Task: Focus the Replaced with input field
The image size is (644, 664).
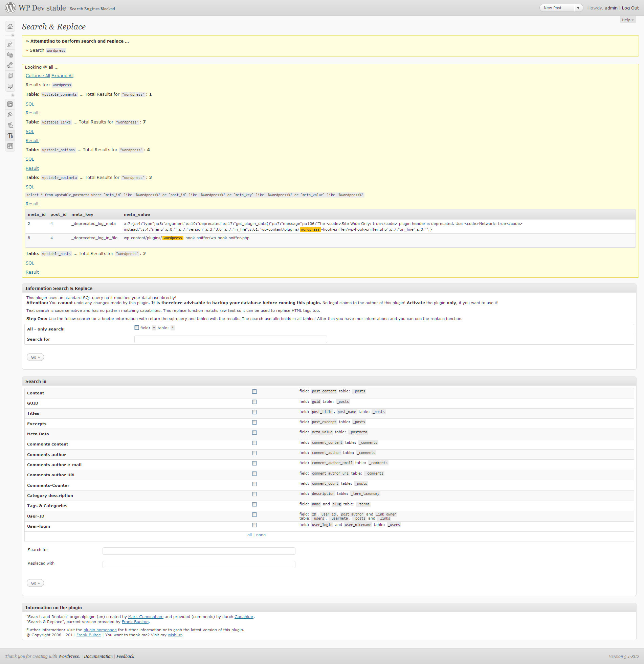Action: coord(199,565)
